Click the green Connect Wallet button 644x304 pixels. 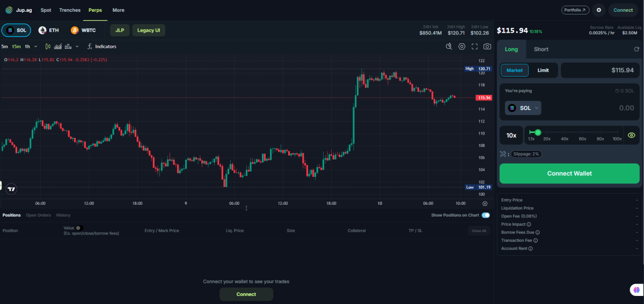tap(569, 174)
